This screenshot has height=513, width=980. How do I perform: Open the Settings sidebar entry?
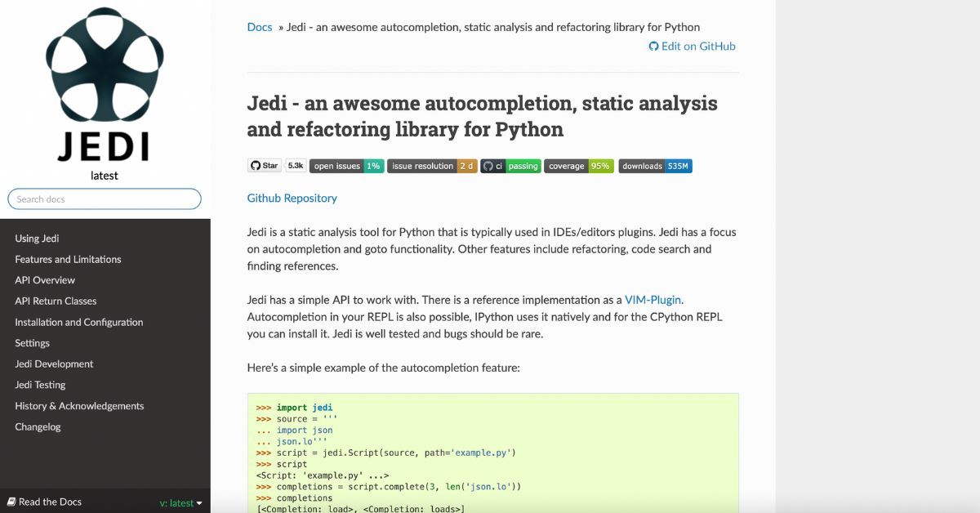click(32, 343)
